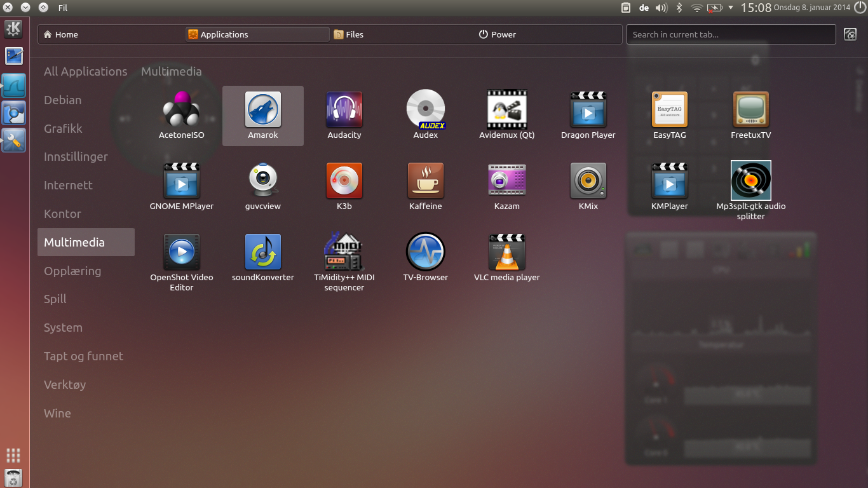Browse the Grafikk category
The image size is (868, 488).
(x=86, y=129)
